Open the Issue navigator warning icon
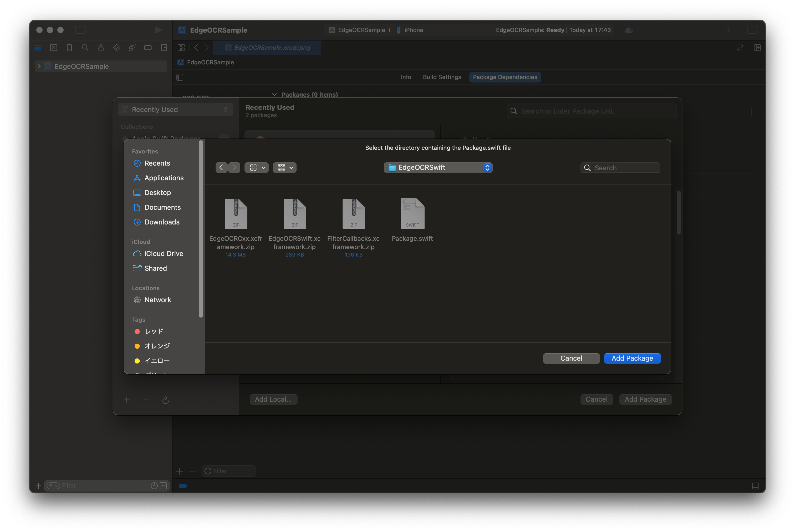Image resolution: width=795 pixels, height=532 pixels. click(101, 48)
